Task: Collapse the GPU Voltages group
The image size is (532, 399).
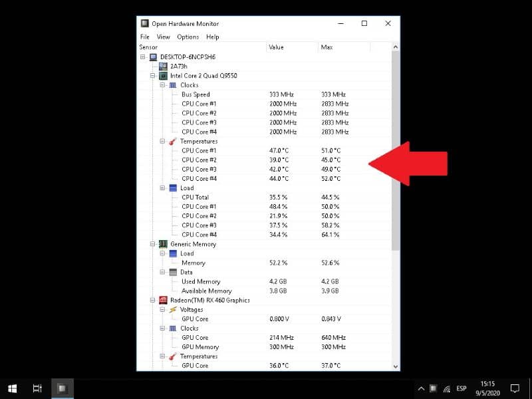Action: point(162,309)
